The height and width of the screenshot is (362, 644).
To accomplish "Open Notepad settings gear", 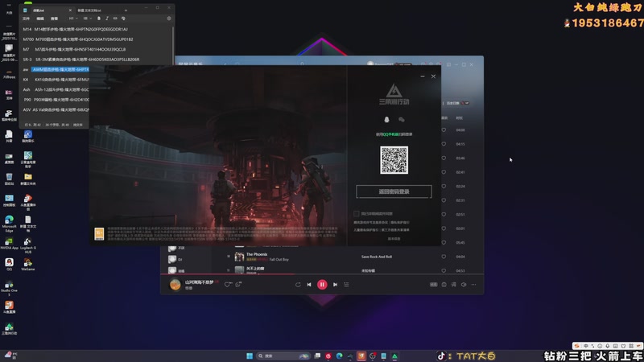I will tap(169, 19).
